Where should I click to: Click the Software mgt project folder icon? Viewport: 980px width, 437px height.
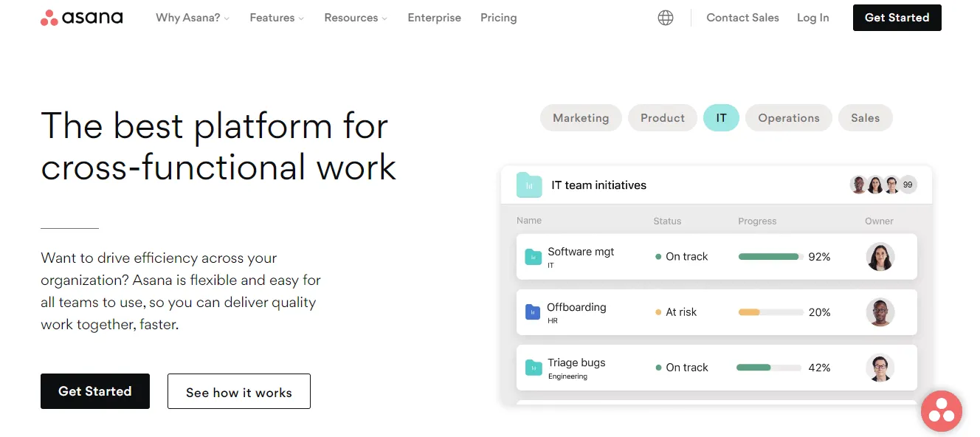coord(533,257)
